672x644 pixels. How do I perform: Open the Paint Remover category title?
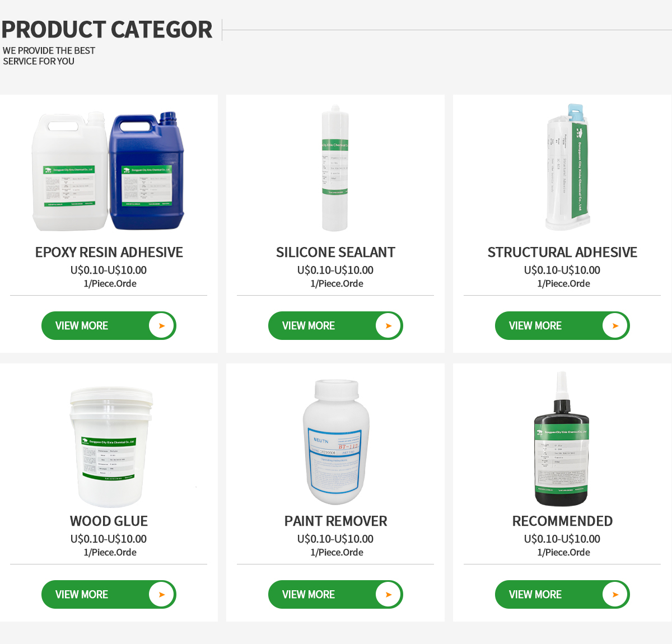click(x=335, y=521)
